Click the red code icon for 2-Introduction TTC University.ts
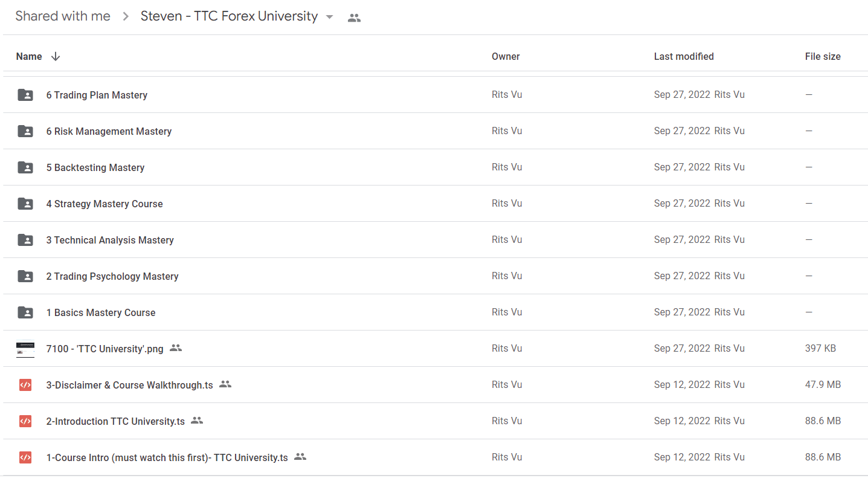Viewport: 868px width, 481px height. click(25, 421)
